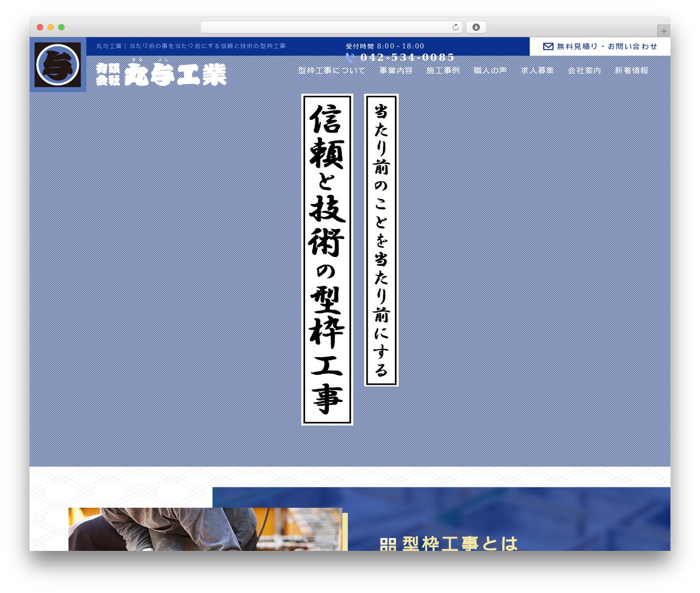
Task: Open the 施工事例 menu item
Action: click(443, 71)
